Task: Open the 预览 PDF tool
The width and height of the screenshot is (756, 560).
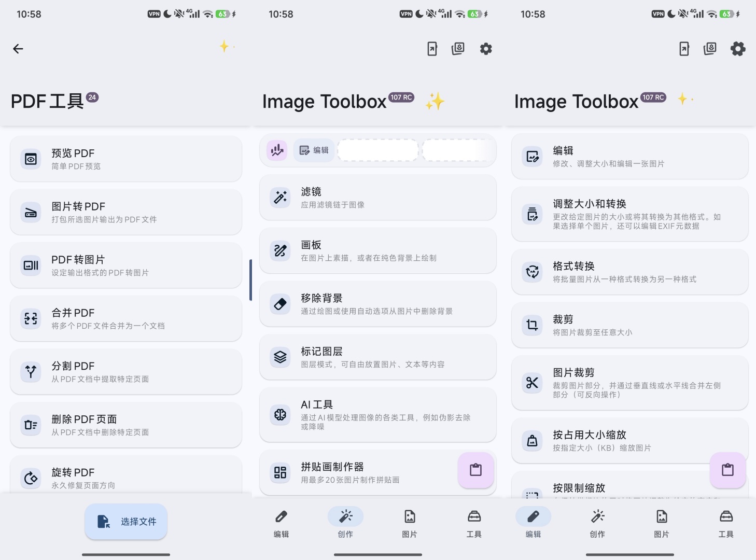Action: click(x=126, y=159)
